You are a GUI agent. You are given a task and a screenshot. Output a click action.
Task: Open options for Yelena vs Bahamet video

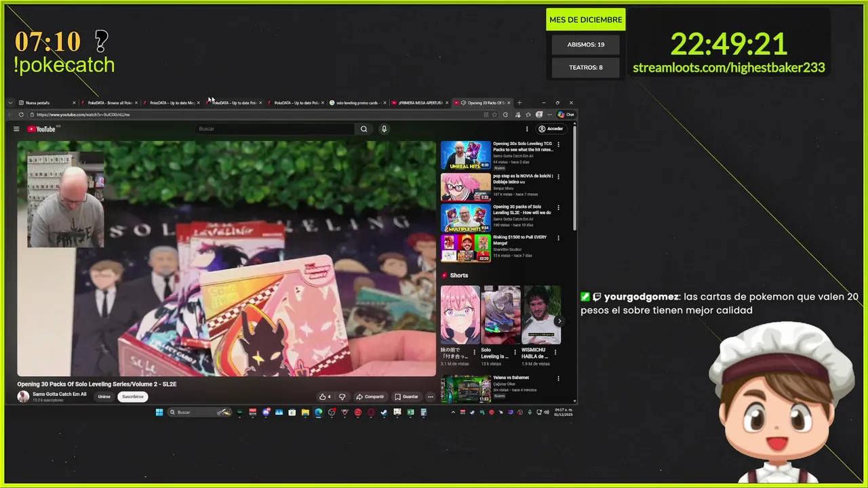click(x=559, y=378)
